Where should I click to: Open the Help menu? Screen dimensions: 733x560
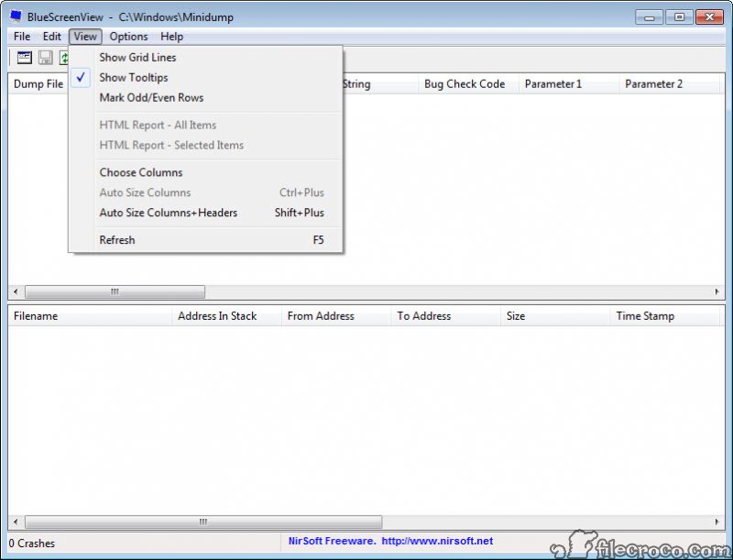click(171, 37)
